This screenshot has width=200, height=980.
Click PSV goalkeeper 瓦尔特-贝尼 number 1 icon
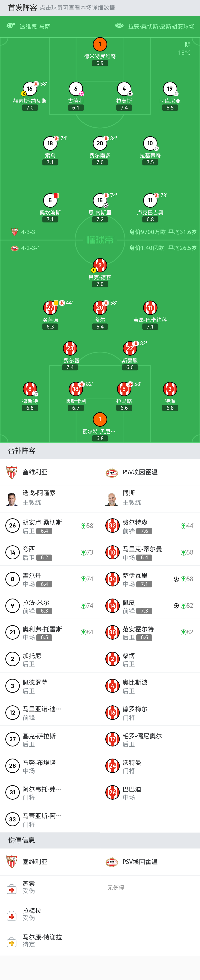point(100,419)
